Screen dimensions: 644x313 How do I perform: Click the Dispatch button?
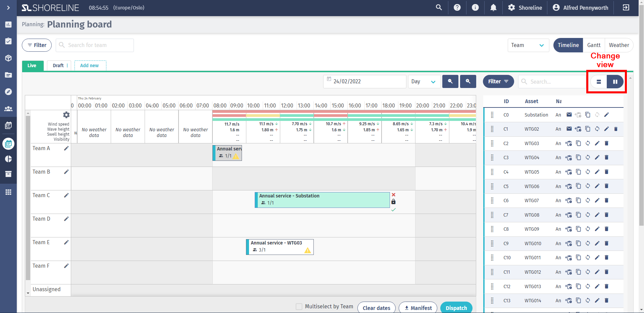tap(456, 308)
